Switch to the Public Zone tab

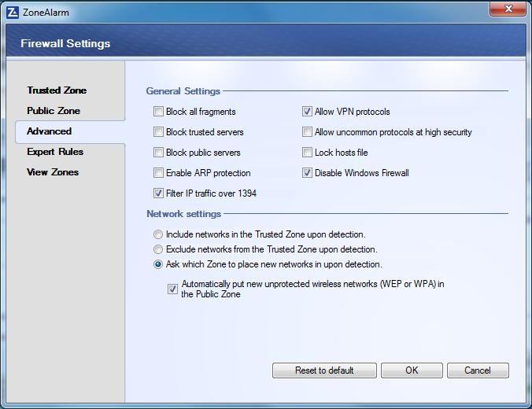coord(54,111)
